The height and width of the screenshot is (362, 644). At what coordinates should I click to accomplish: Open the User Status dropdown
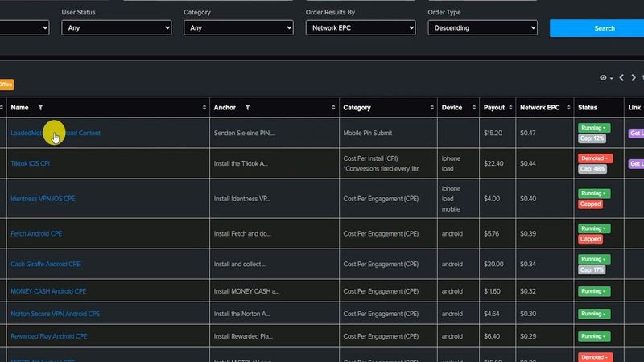click(x=117, y=28)
